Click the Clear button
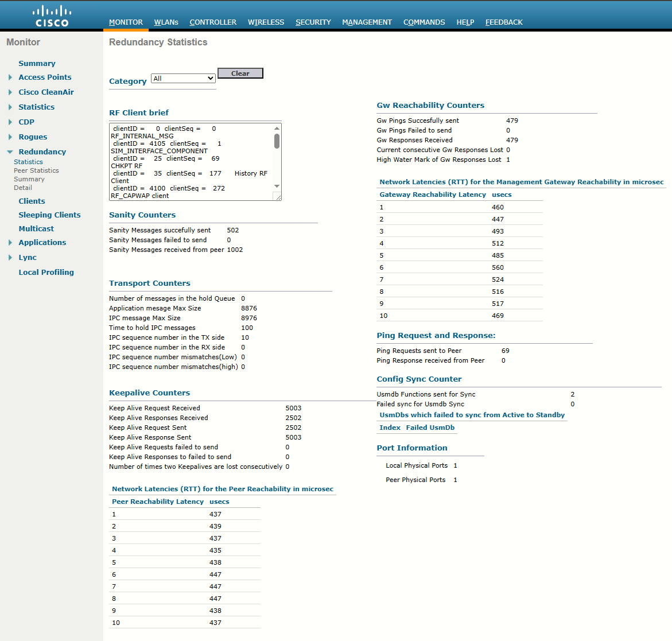 (x=240, y=73)
